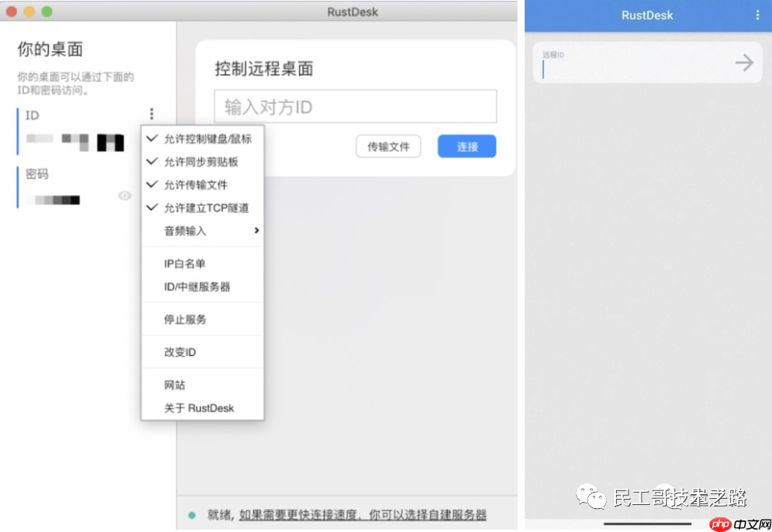Image resolution: width=772 pixels, height=532 pixels.
Task: Open the three-dot menu beside ID
Action: (151, 114)
